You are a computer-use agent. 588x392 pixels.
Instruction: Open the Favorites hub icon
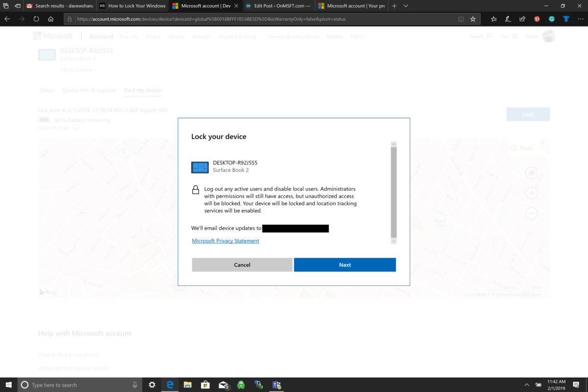[x=493, y=19]
